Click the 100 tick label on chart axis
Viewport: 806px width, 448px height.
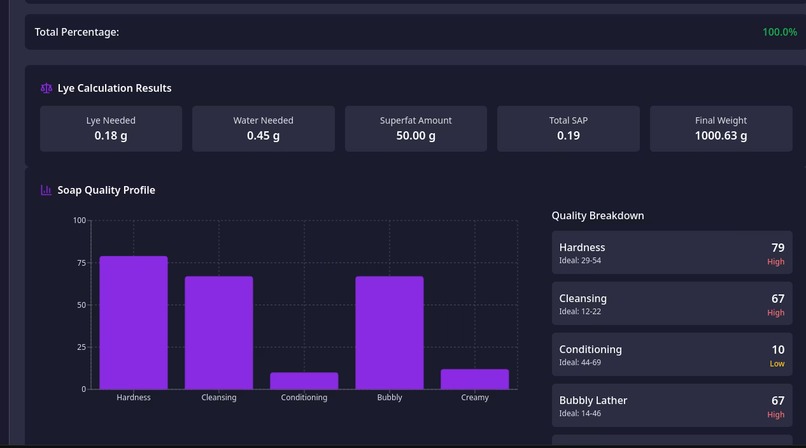79,220
